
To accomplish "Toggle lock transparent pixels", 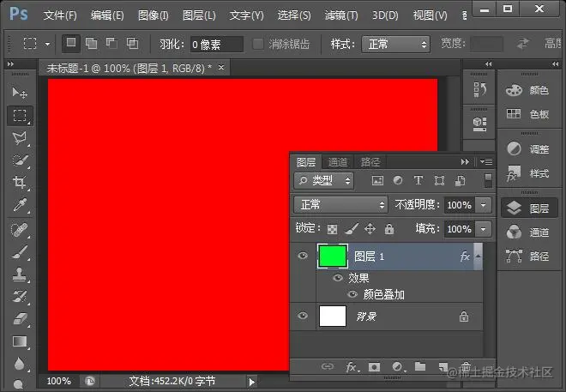I will (x=332, y=229).
